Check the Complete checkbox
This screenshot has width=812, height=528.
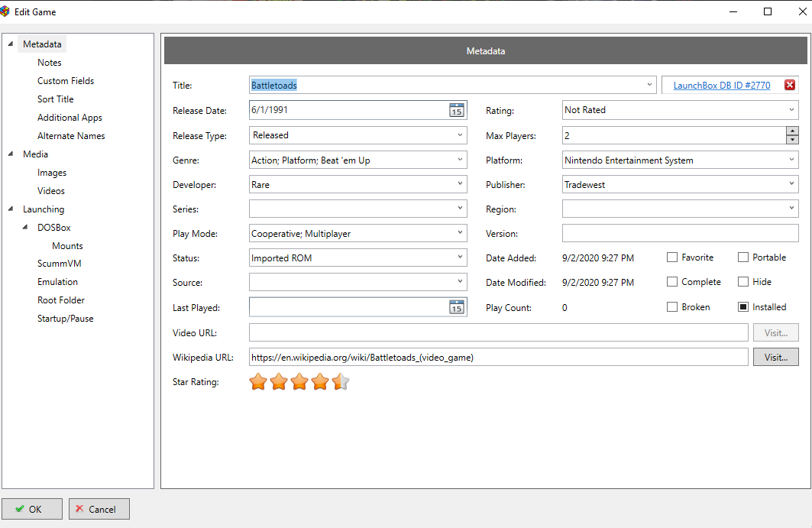[672, 282]
